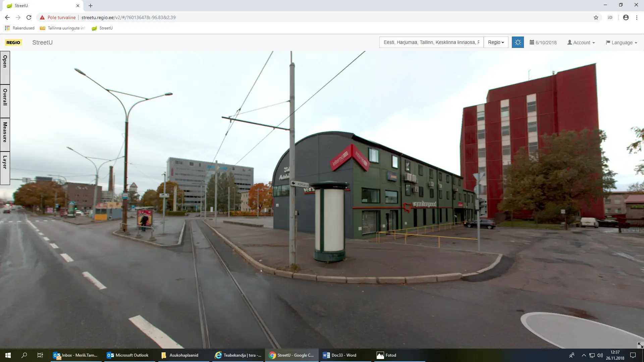Open the Language dropdown menu
This screenshot has width=644, height=362.
[x=621, y=43]
